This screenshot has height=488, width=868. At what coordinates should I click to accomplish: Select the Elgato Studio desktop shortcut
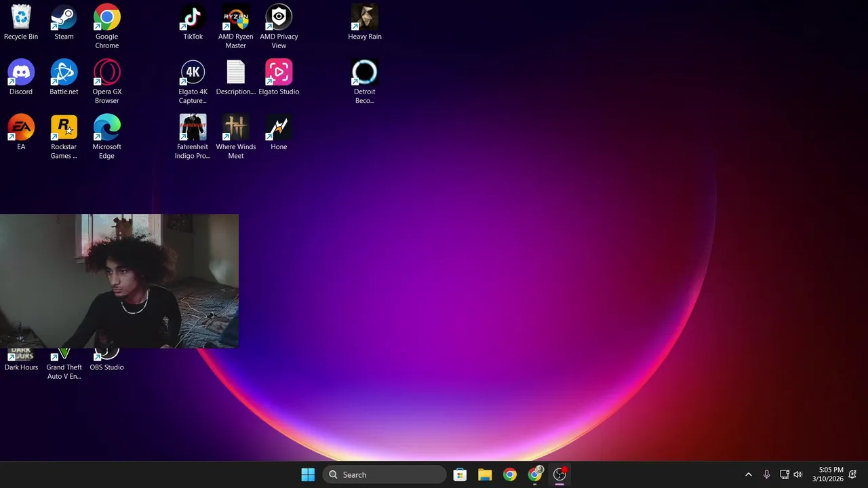[279, 77]
